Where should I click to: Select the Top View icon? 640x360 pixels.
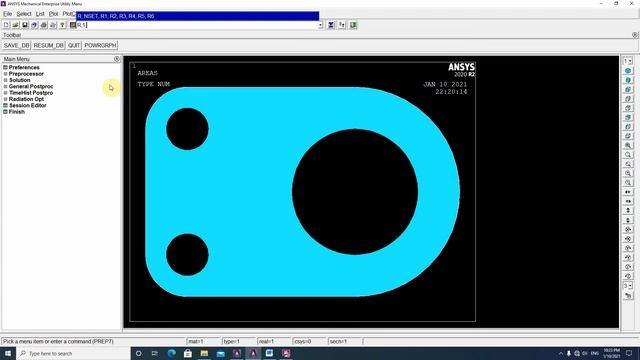[628, 108]
